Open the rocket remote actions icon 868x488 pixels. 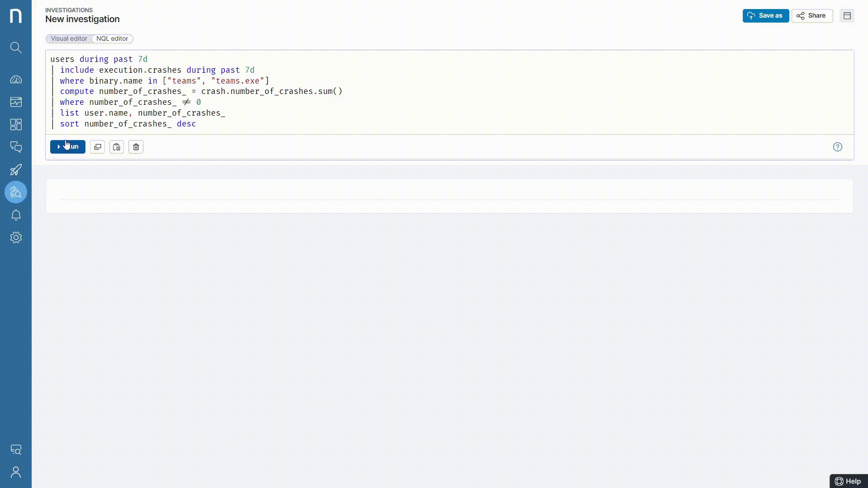pos(16,170)
